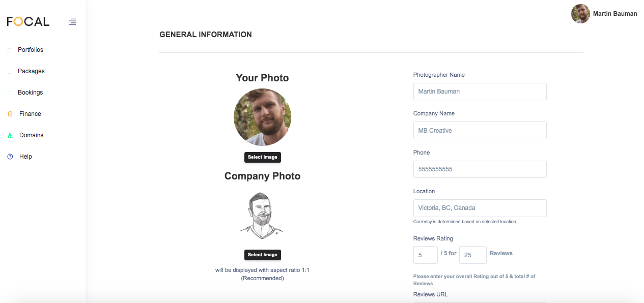Select Image for Your Photo

262,157
